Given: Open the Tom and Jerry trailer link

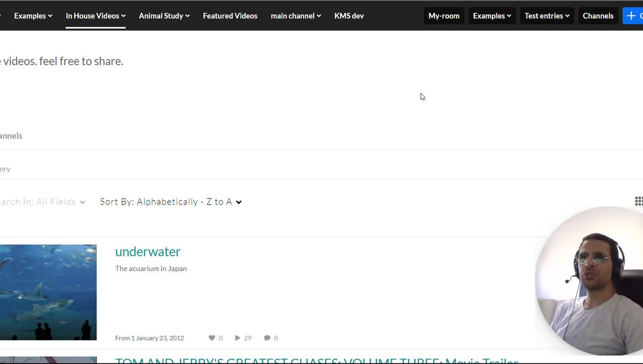Looking at the screenshot, I should (x=316, y=360).
